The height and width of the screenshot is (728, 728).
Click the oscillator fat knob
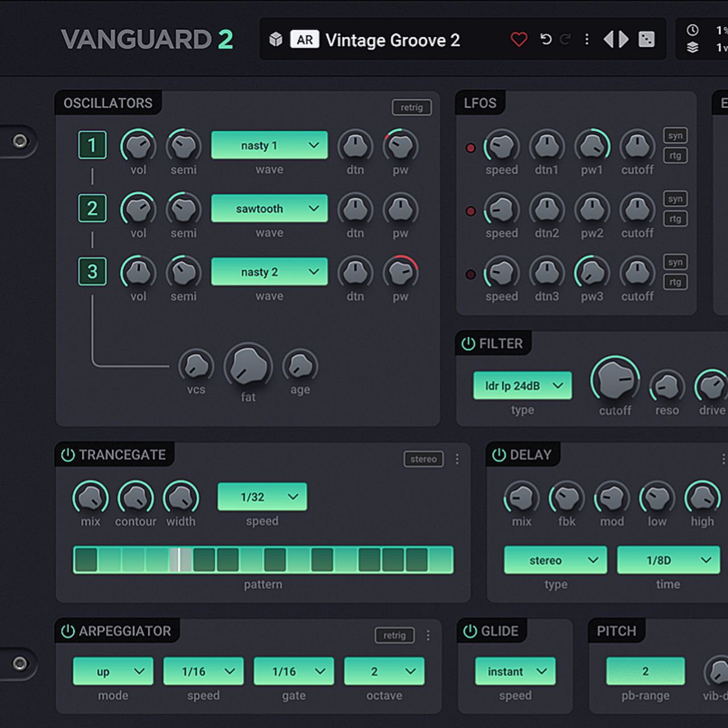tap(248, 366)
